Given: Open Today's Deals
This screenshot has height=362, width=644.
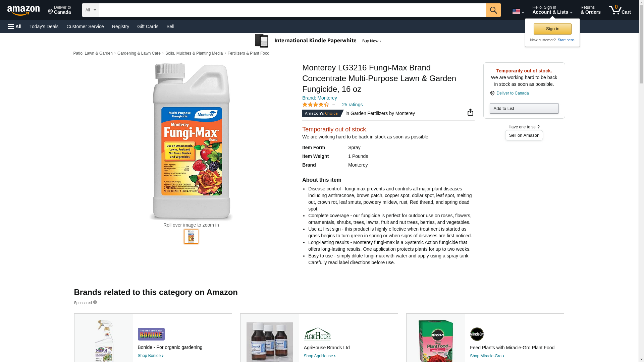Looking at the screenshot, I should [44, 26].
